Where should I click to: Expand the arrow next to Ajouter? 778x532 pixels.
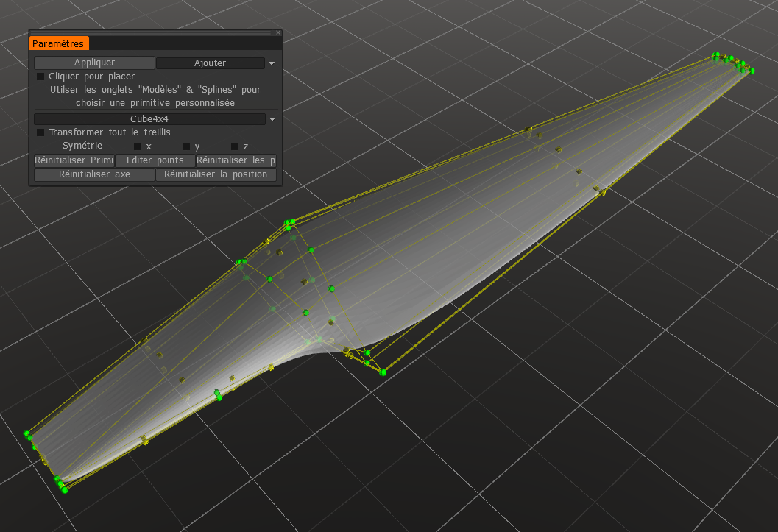tap(272, 63)
